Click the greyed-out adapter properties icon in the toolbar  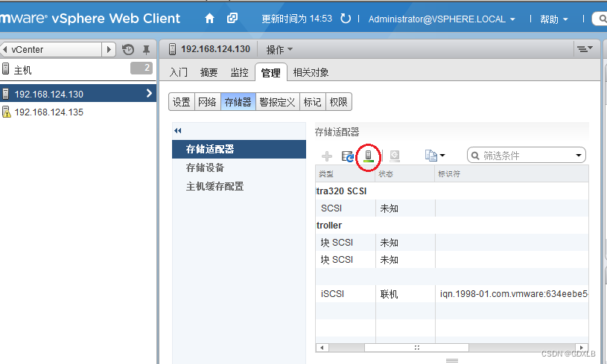pyautogui.click(x=395, y=156)
